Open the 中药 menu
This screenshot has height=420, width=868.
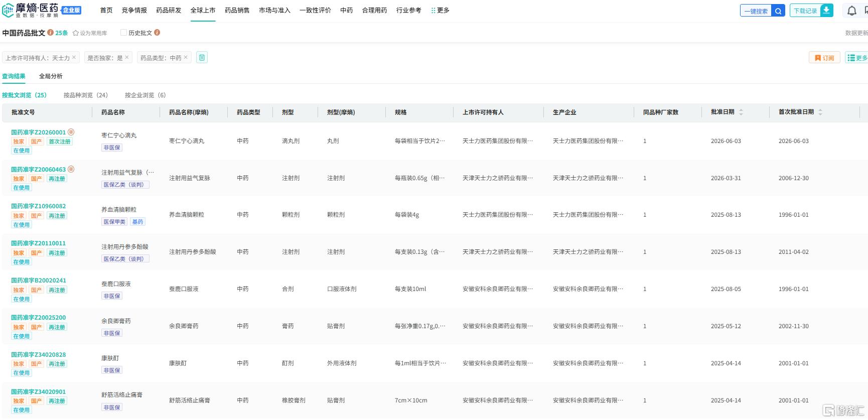coord(347,11)
